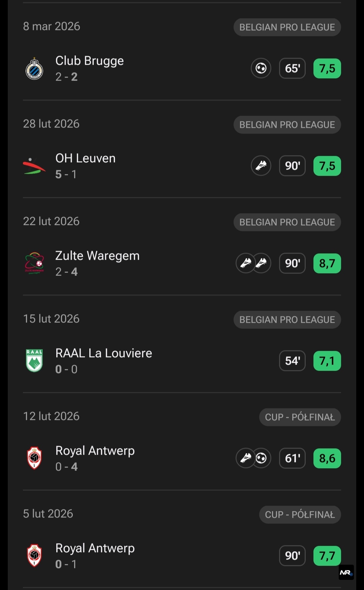The width and height of the screenshot is (364, 590).
Task: Tap the 7,7 rating for Royal Antwerp 0 - 1
Action: 327,556
